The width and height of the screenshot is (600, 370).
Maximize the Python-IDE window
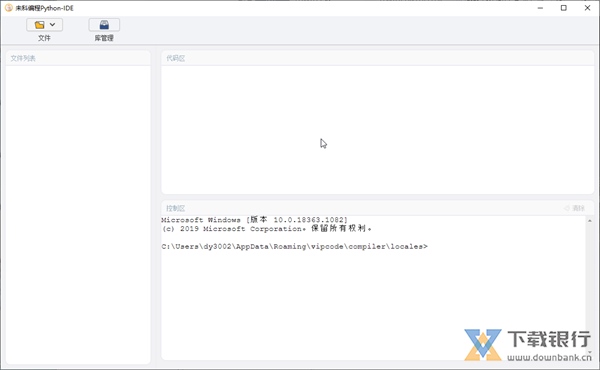point(564,8)
